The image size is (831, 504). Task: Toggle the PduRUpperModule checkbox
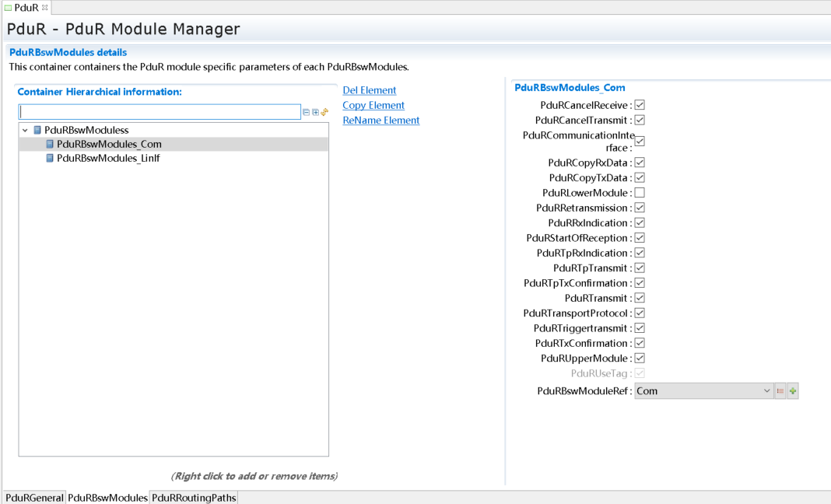pos(640,359)
